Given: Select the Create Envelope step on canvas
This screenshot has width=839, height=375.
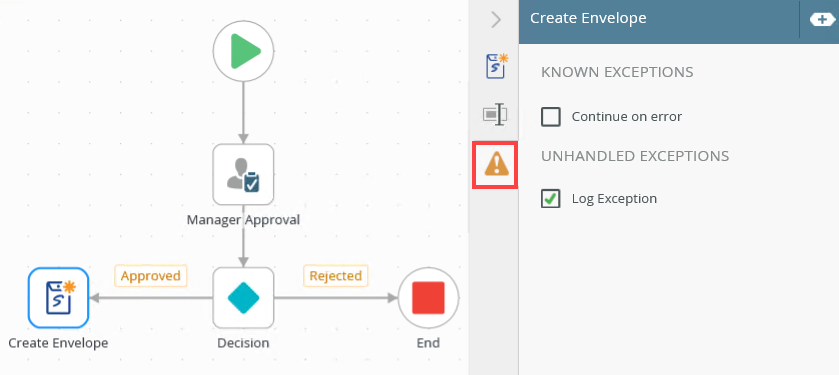Looking at the screenshot, I should 58,297.
